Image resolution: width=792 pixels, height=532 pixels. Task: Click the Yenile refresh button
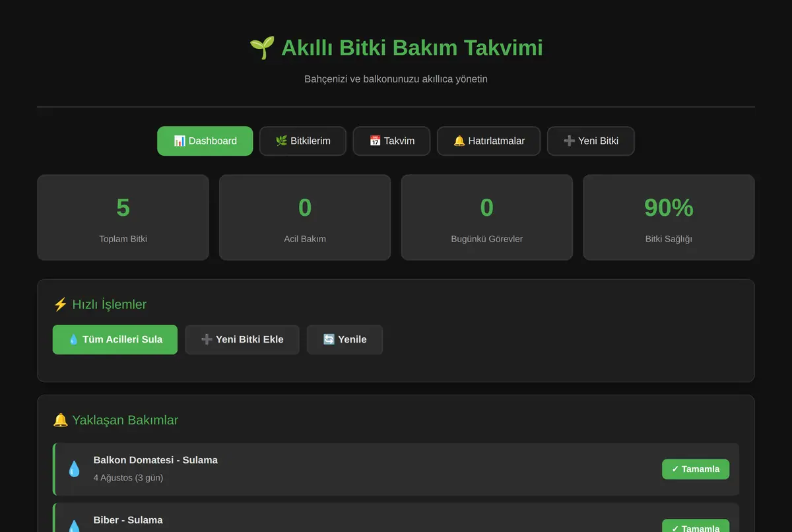[345, 339]
